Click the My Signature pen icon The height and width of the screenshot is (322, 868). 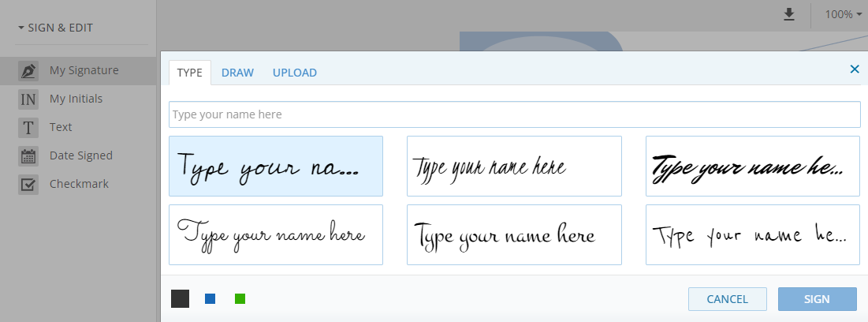[28, 71]
